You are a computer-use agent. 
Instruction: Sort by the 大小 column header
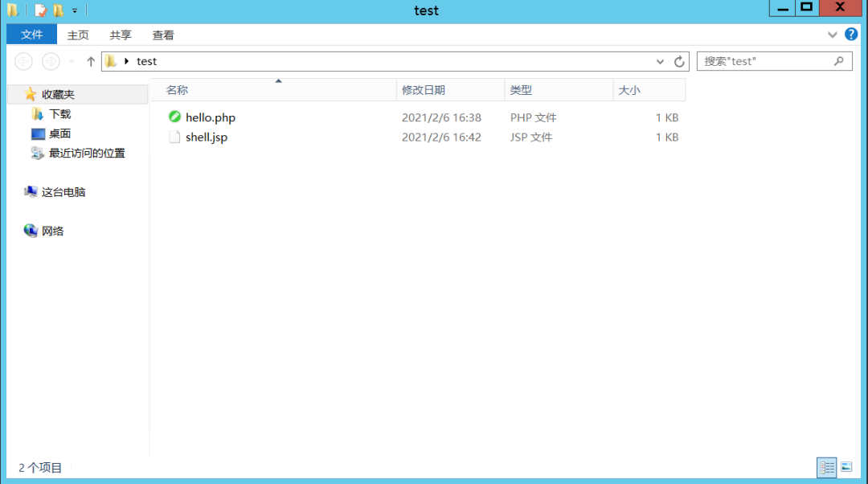click(649, 90)
